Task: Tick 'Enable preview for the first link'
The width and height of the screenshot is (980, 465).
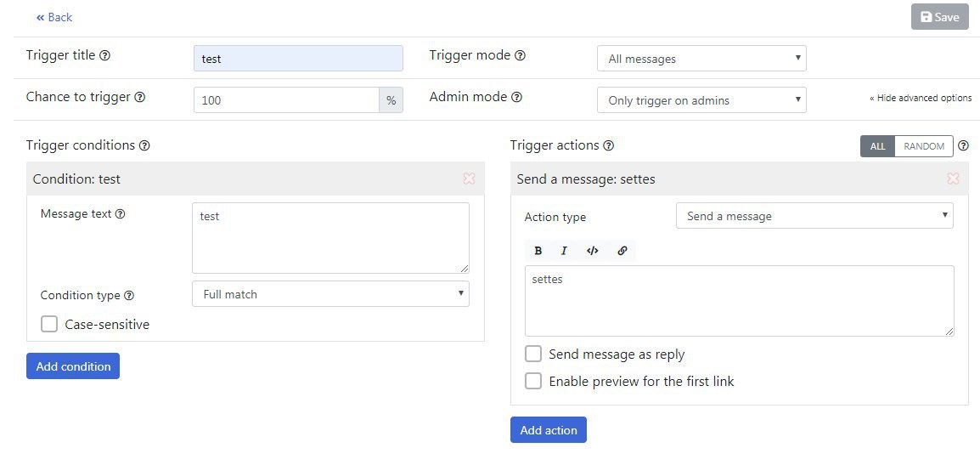Action: click(x=533, y=381)
